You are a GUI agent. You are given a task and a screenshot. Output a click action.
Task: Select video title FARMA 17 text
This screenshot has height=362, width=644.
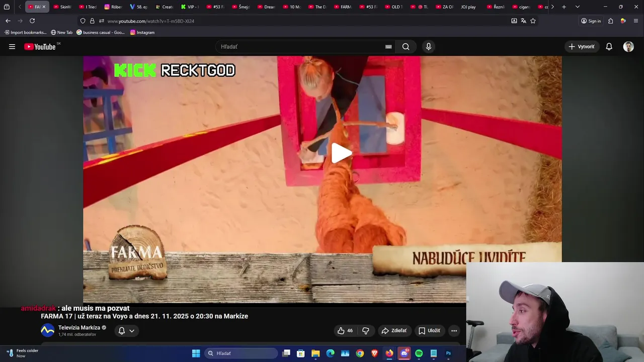tap(144, 316)
